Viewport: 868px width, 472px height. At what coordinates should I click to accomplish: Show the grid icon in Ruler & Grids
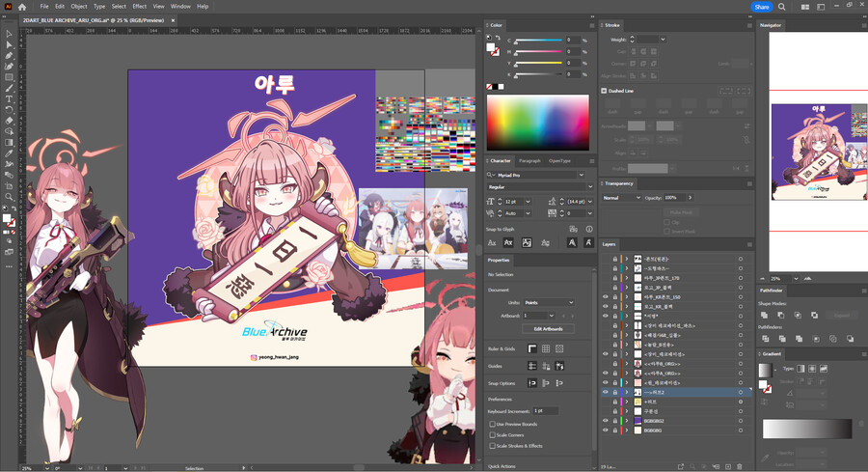(546, 348)
